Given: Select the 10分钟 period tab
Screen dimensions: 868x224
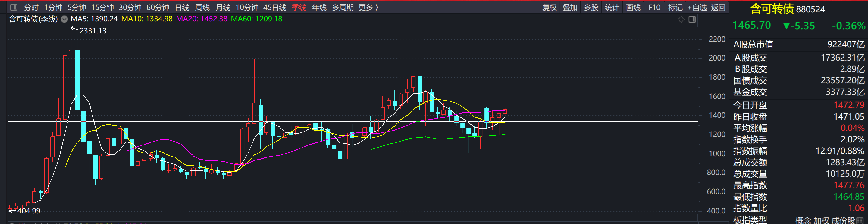Looking at the screenshot, I should click(x=247, y=8).
